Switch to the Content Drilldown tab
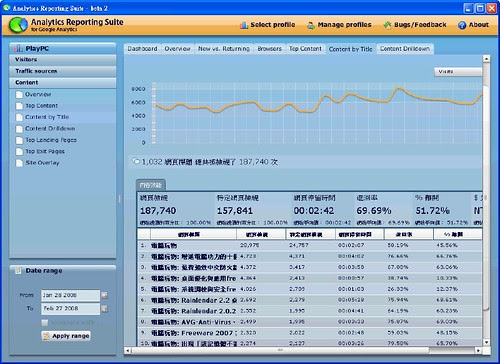This screenshot has height=364, width=500. [x=405, y=49]
